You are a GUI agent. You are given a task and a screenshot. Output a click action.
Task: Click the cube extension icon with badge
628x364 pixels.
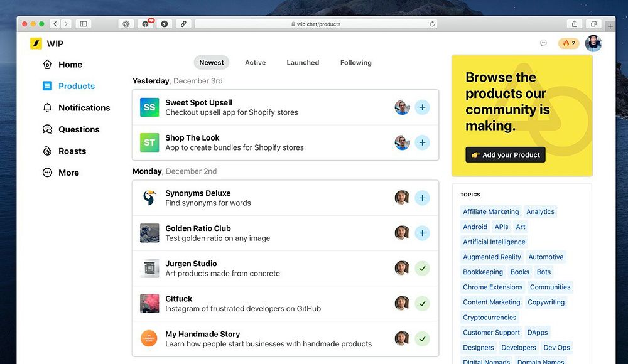pyautogui.click(x=146, y=24)
